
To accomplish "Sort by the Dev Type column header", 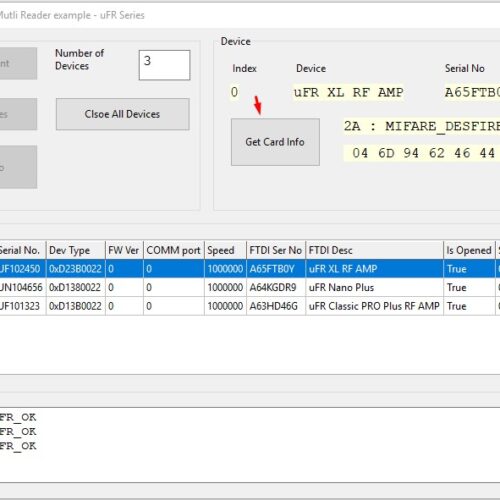I will (x=76, y=250).
